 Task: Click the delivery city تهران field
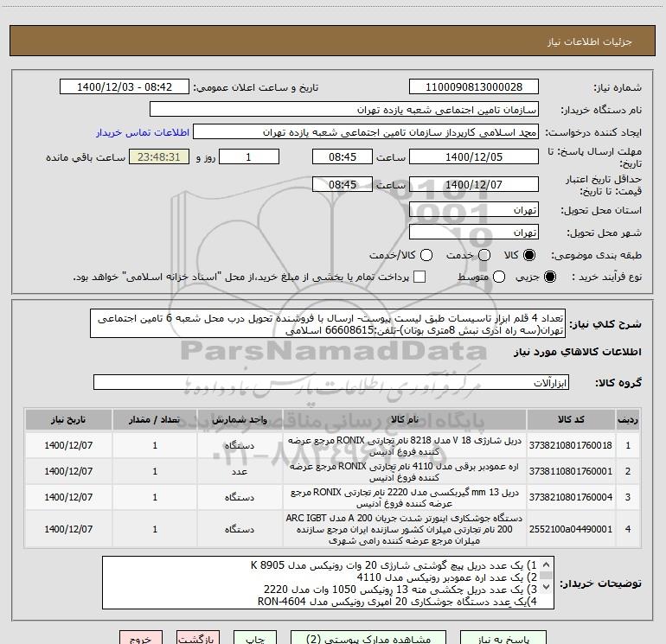coord(474,233)
